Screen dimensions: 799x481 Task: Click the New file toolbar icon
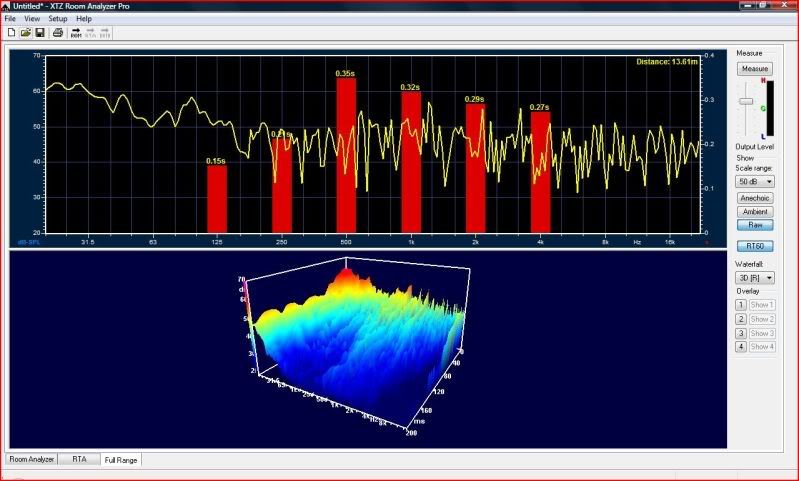[x=10, y=32]
